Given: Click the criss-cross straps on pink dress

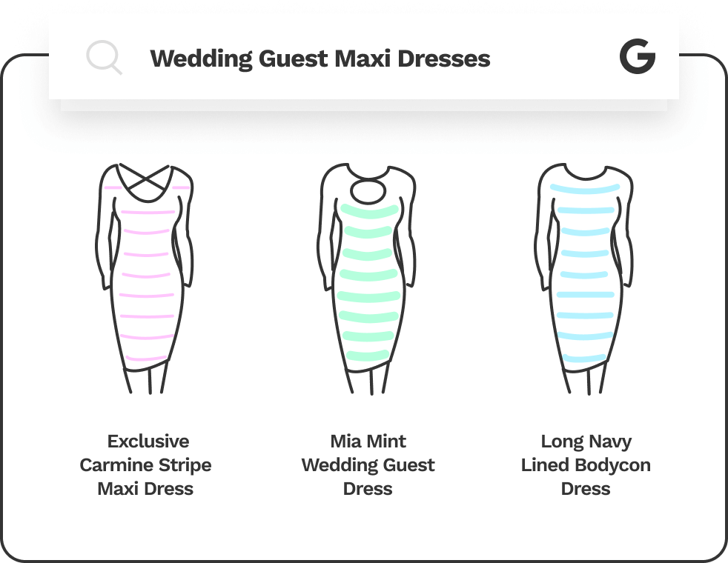Looking at the screenshot, I should click(x=145, y=177).
